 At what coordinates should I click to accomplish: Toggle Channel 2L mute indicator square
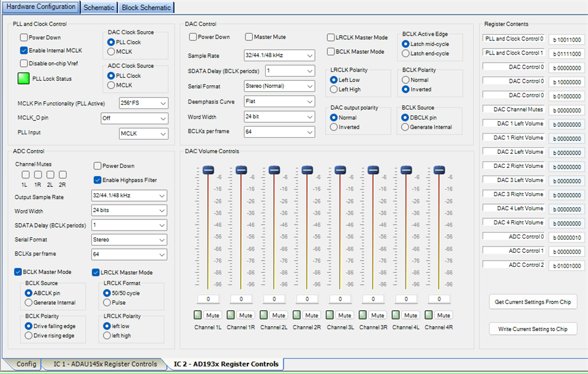coord(263,315)
